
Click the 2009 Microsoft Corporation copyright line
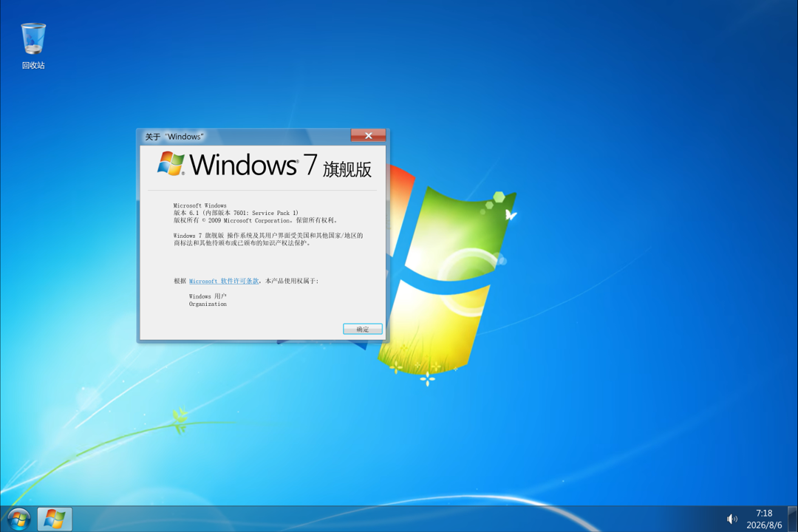[256, 220]
